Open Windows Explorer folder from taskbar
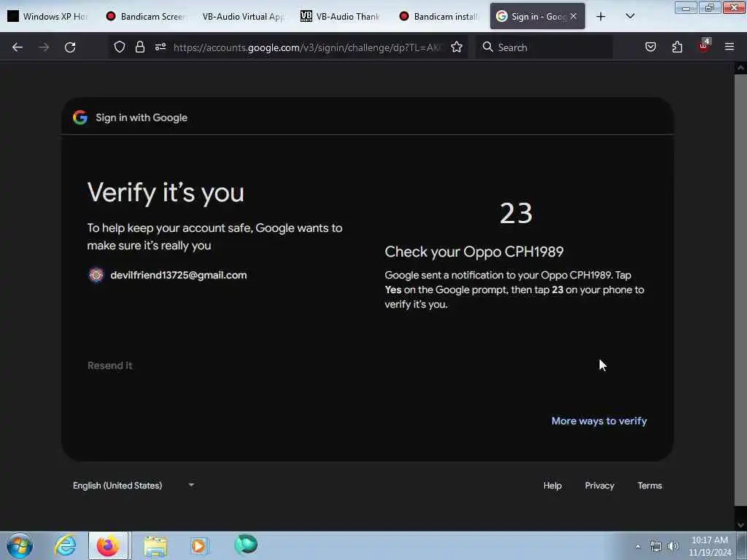The height and width of the screenshot is (560, 747). [x=155, y=547]
